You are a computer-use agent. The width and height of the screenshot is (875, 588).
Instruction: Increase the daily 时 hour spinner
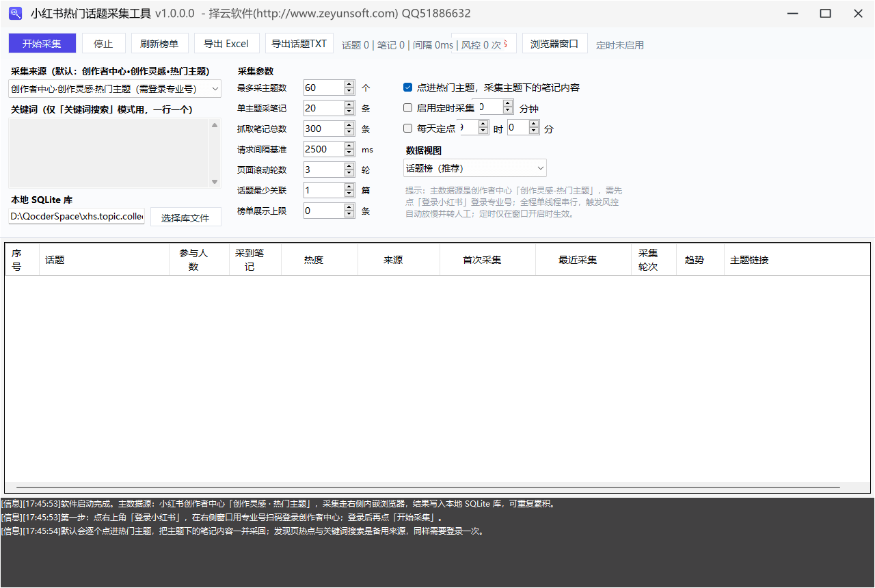(483, 124)
